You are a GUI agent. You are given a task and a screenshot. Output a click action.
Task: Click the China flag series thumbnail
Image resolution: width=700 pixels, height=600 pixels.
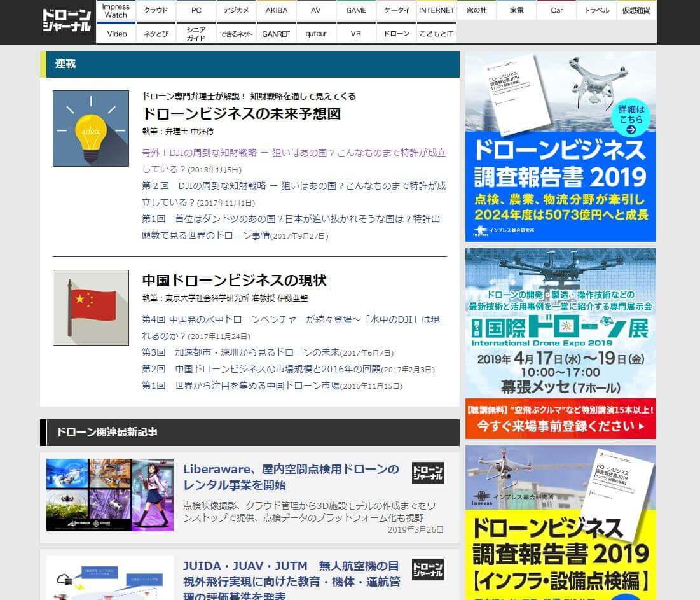point(91,308)
